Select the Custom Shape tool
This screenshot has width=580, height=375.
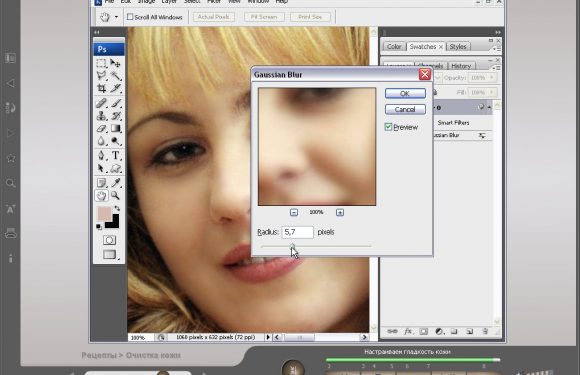pos(116,168)
